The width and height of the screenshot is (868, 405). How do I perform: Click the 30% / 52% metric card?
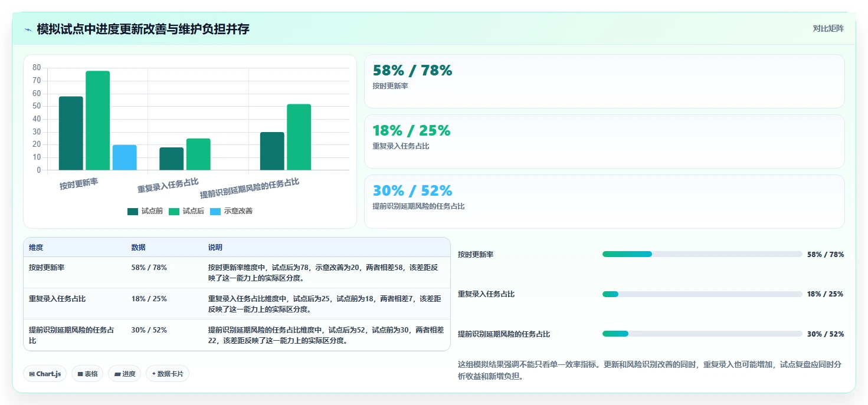(604, 202)
